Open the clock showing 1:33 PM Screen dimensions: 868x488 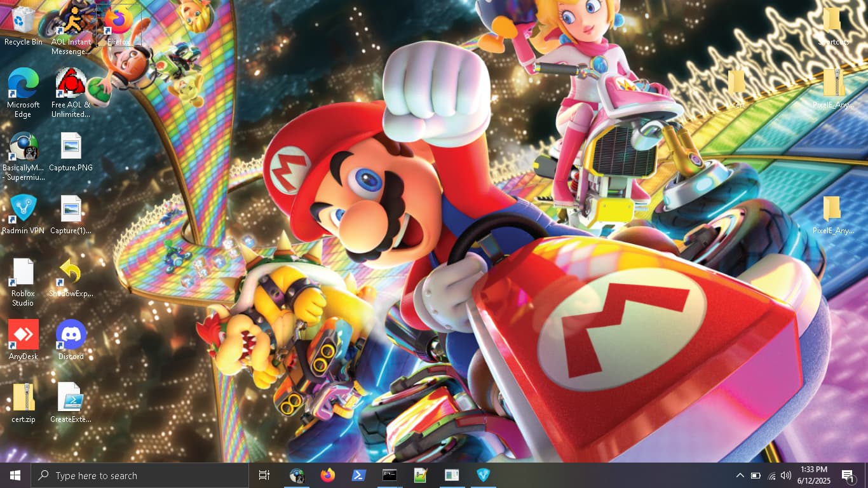click(x=814, y=475)
